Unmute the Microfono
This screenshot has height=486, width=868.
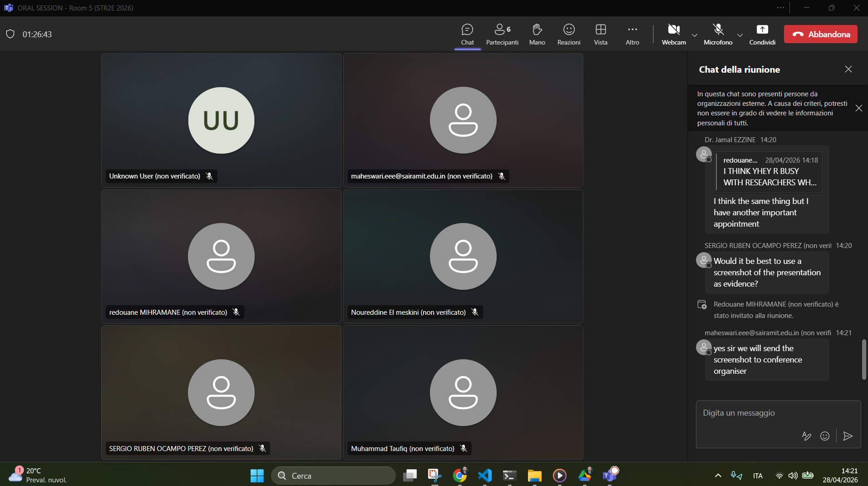[x=718, y=35]
